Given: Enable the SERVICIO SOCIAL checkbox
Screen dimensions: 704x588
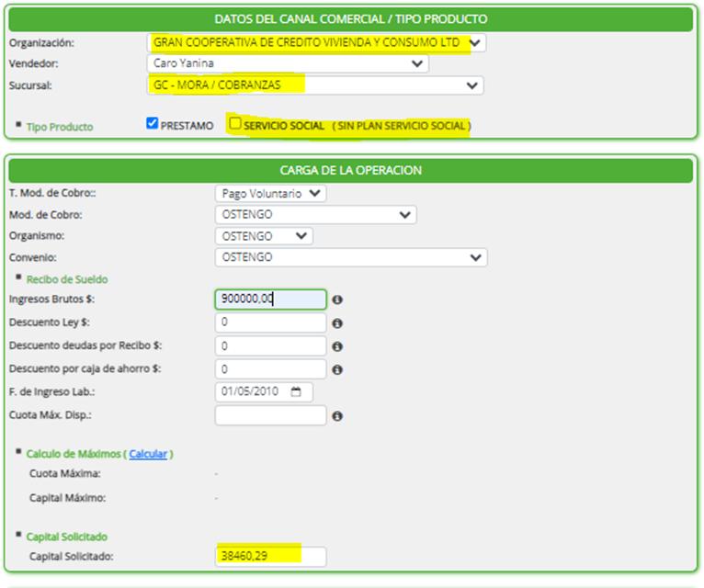Looking at the screenshot, I should 235,123.
